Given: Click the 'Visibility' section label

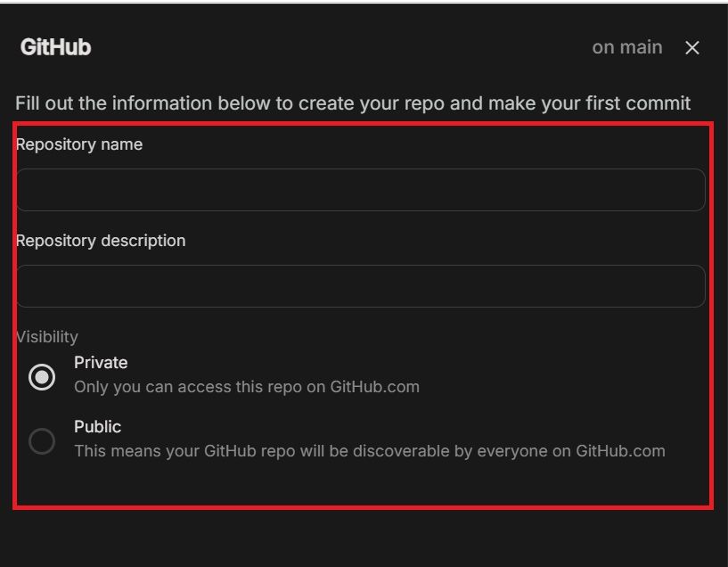Looking at the screenshot, I should click(x=47, y=337).
